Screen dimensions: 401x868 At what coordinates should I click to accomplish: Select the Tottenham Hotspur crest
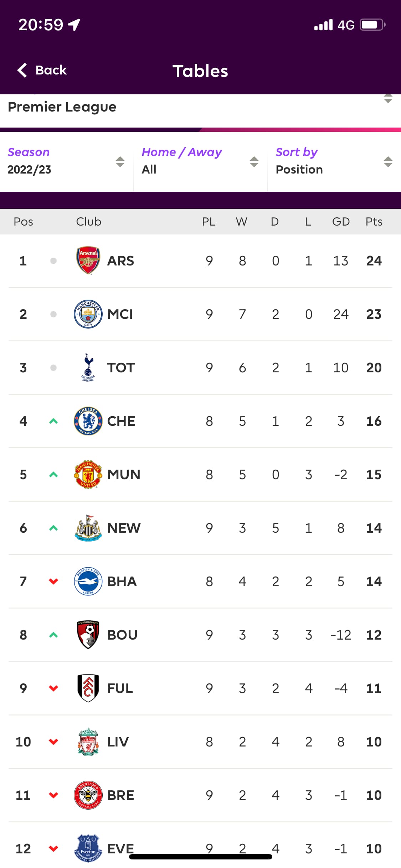tap(88, 367)
